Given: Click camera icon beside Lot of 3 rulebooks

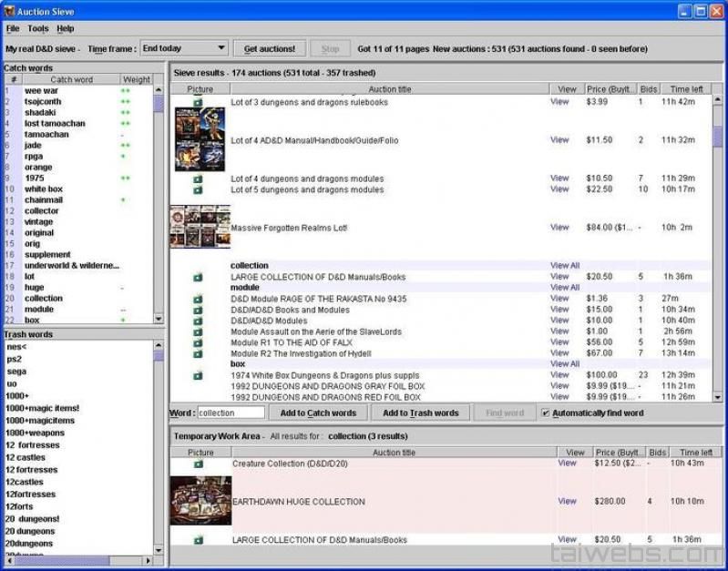Looking at the screenshot, I should tap(198, 103).
